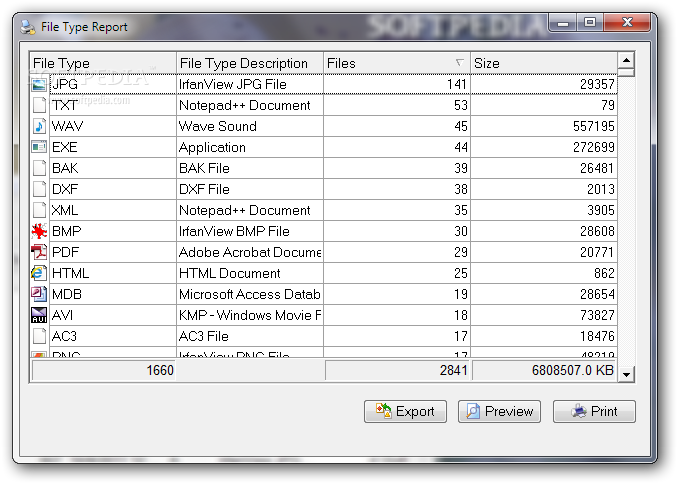Image resolution: width=678 pixels, height=484 pixels.
Task: Click the files count 141
Action: pyautogui.click(x=457, y=84)
